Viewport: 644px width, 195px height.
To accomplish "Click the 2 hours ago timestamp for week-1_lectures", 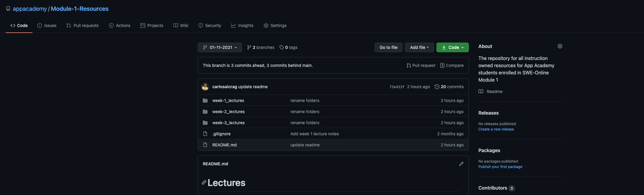I will click(452, 100).
